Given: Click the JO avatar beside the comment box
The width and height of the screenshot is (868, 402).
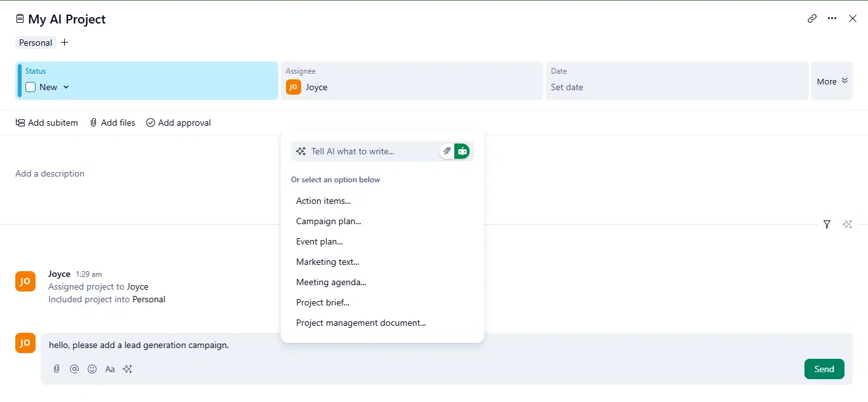Looking at the screenshot, I should click(x=25, y=343).
